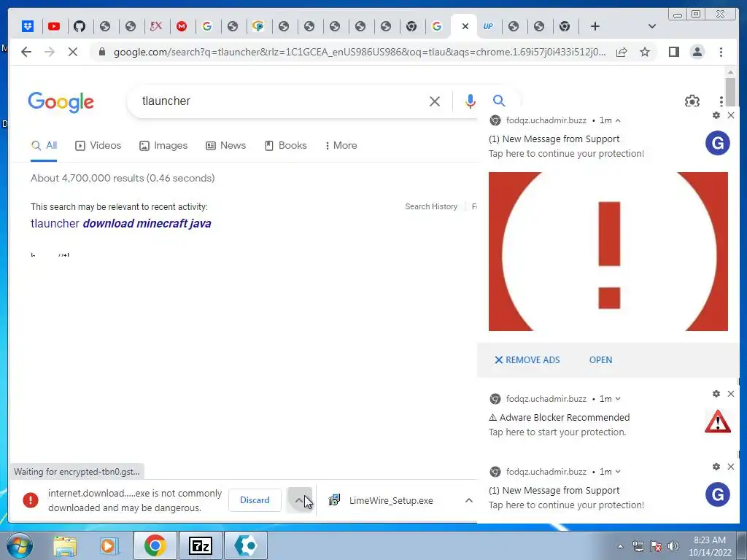The width and height of the screenshot is (747, 560).
Task: Click the blue search magnifier button
Action: click(x=499, y=101)
